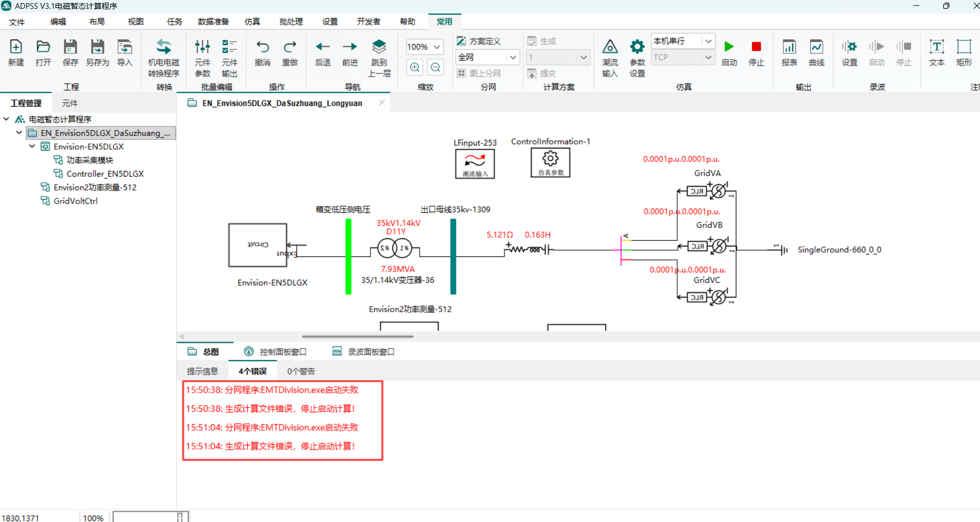Open the 本机串行 run mode dropdown
Image resolution: width=980 pixels, height=522 pixels.
708,41
